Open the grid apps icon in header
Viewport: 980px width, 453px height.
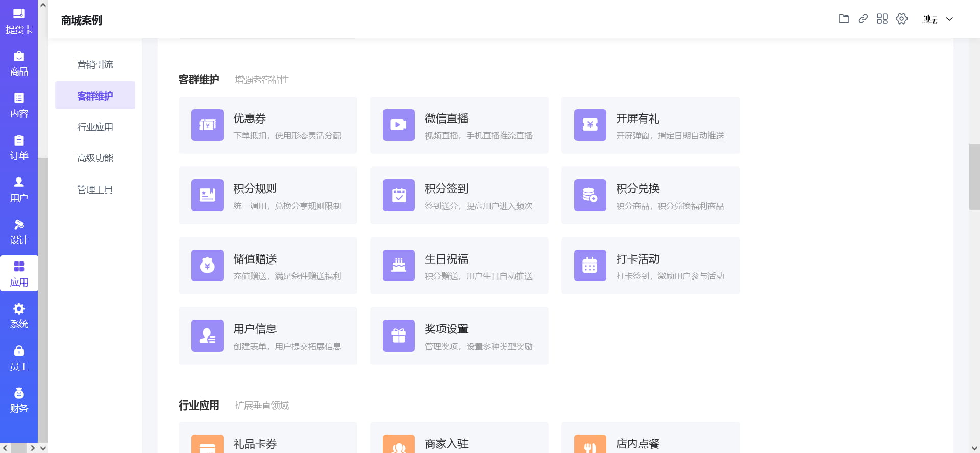click(x=882, y=19)
